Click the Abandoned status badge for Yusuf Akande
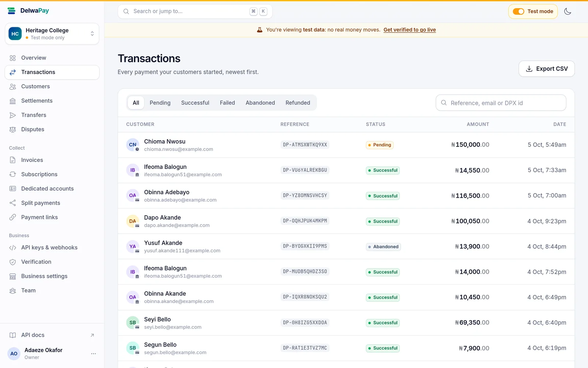The image size is (588, 368). pyautogui.click(x=383, y=247)
